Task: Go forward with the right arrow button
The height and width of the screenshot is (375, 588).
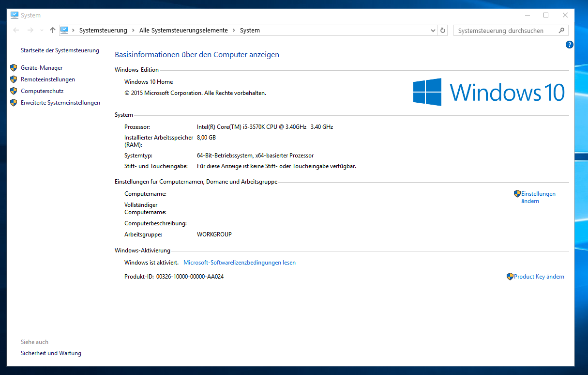Action: pos(30,30)
